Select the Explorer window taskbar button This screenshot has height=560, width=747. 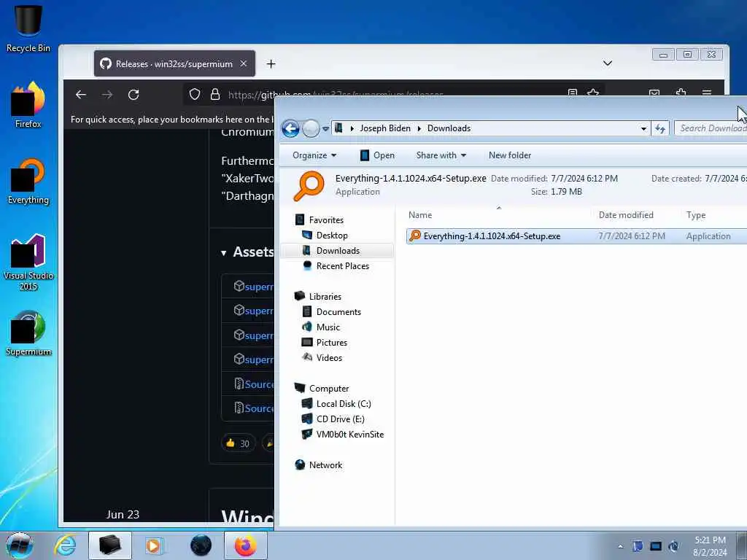pyautogui.click(x=109, y=545)
